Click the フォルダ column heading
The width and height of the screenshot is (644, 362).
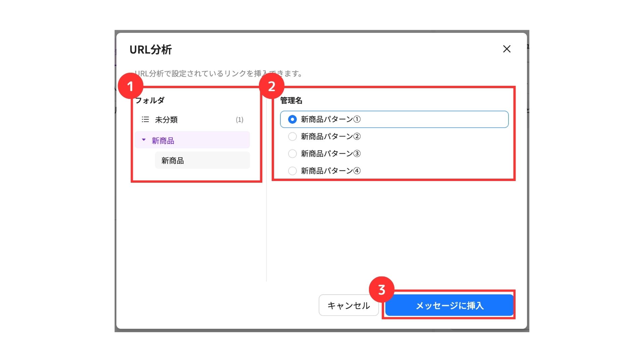pyautogui.click(x=150, y=100)
